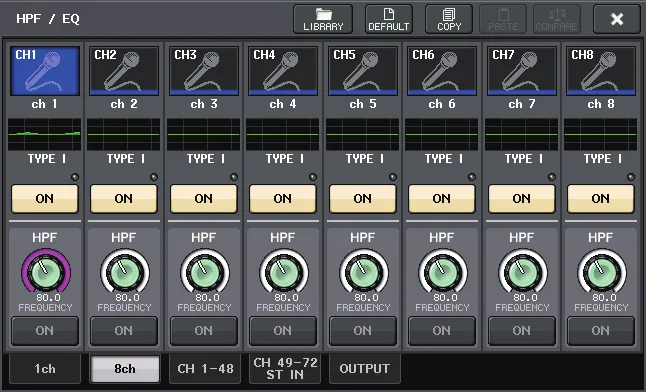This screenshot has width=646, height=392.
Task: Reset EQ with the Default button
Action: click(389, 19)
